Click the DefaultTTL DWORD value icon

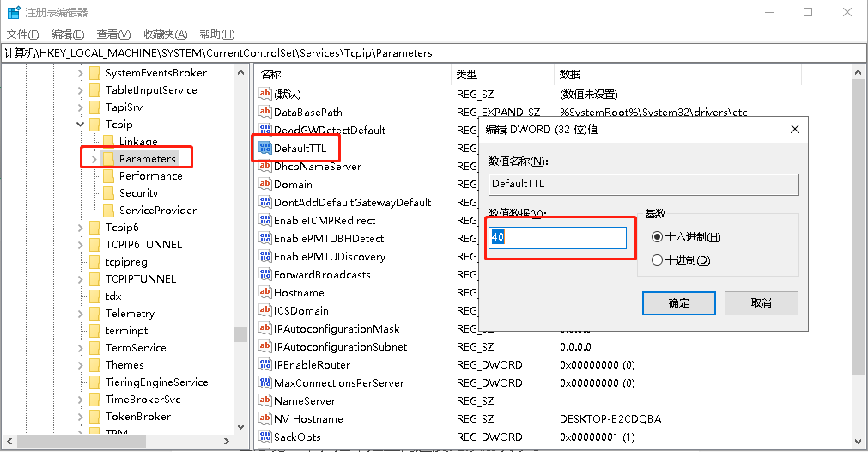pos(265,149)
